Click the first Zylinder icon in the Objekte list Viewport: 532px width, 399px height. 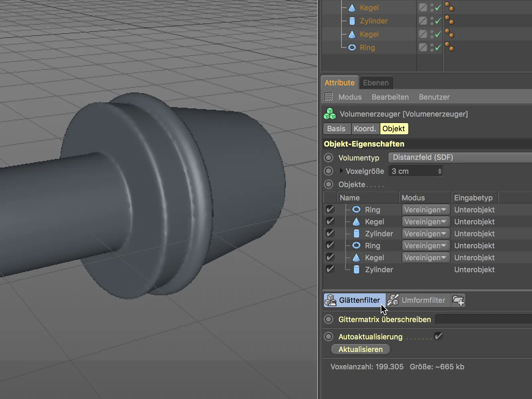pyautogui.click(x=356, y=233)
